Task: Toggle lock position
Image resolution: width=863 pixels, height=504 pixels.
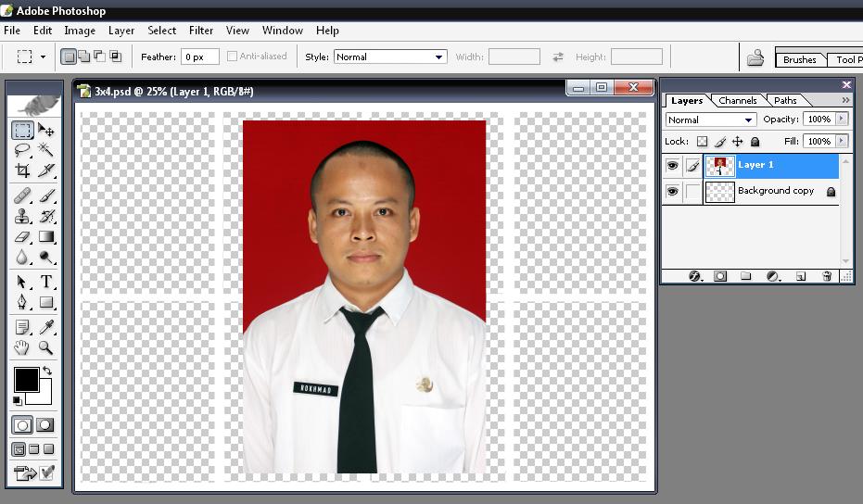Action: coord(738,142)
